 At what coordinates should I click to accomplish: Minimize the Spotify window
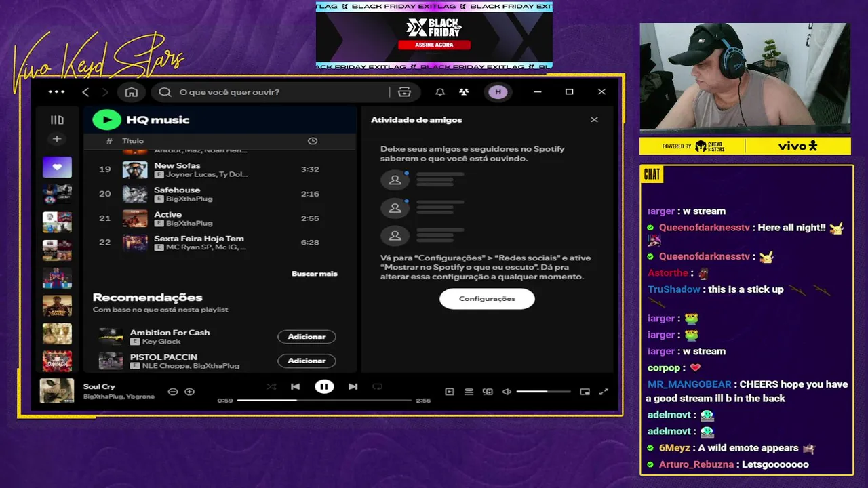tap(537, 92)
